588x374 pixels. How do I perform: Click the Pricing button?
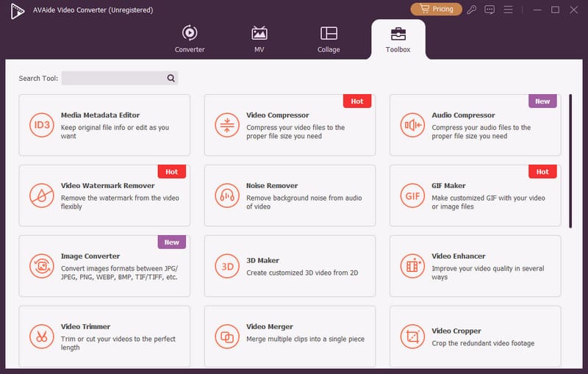(x=436, y=10)
